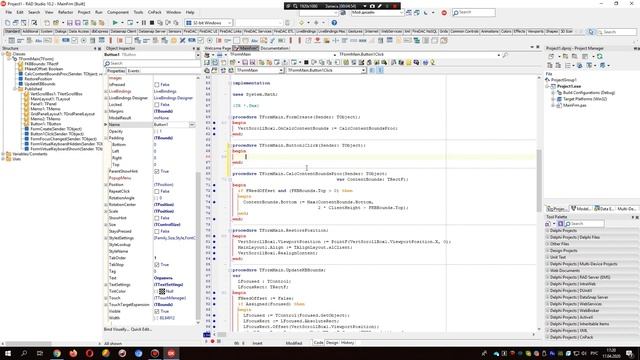Click the X-shaped component icon in palette row
Screen dimensions: 640x360
click(182, 40)
